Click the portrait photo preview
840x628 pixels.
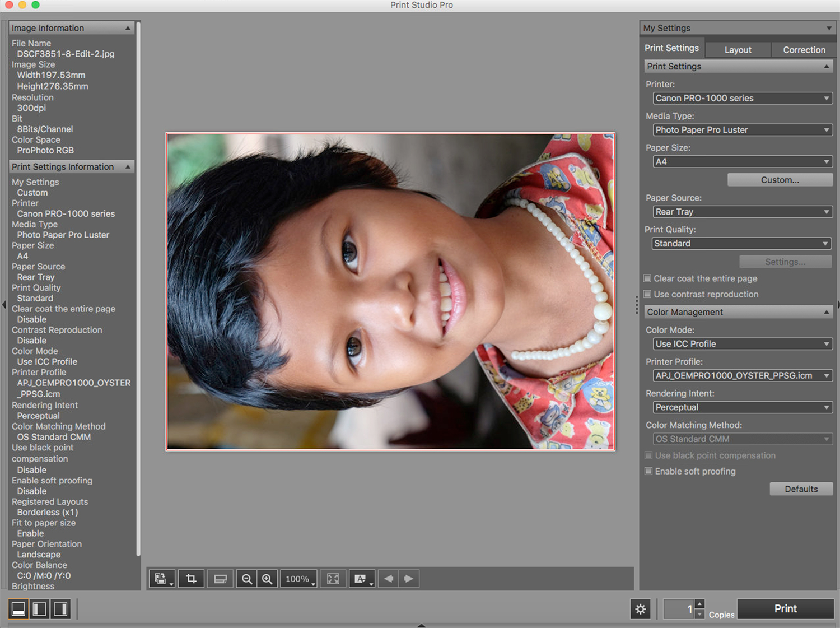[x=390, y=291]
